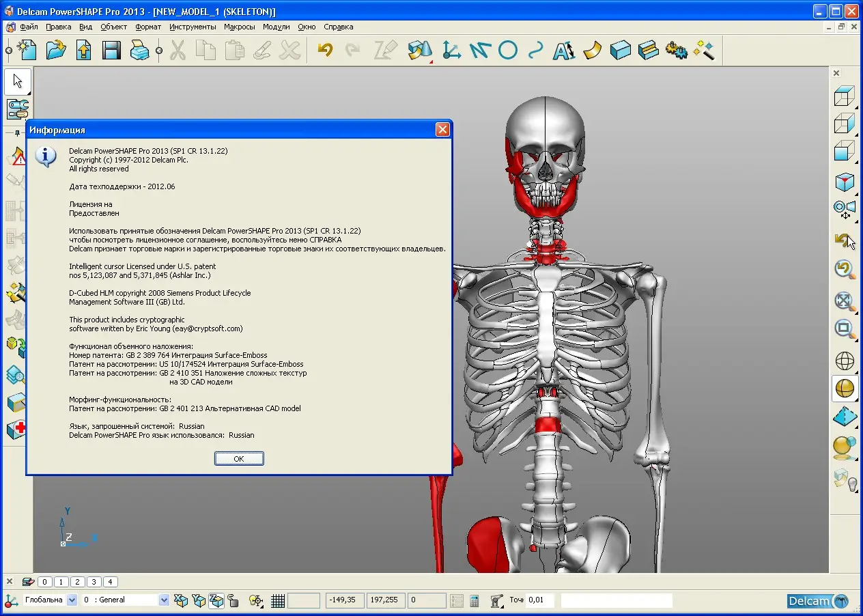The height and width of the screenshot is (616, 863).
Task: Switch to Wireframe view mode
Action: click(x=845, y=361)
